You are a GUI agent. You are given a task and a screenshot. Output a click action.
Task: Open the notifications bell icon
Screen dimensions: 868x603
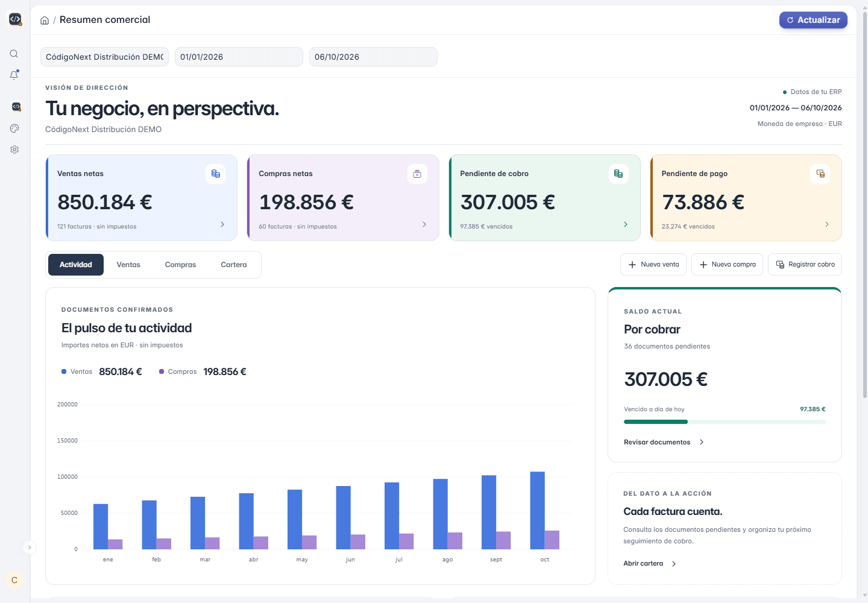point(14,75)
